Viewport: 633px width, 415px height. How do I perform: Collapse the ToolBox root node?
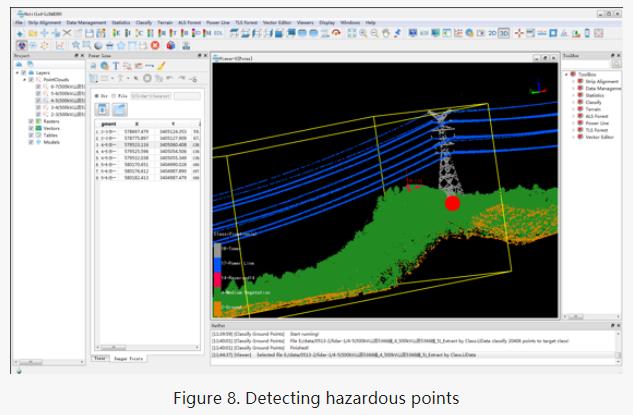[x=566, y=75]
